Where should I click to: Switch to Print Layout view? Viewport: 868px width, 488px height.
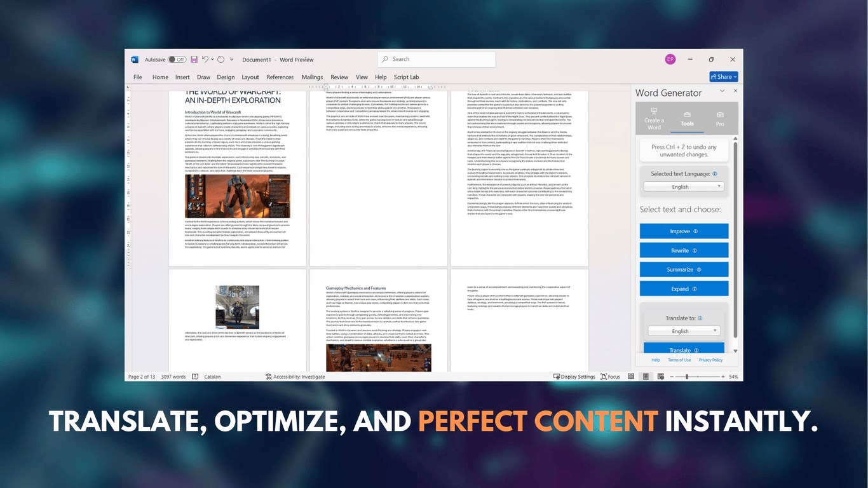pyautogui.click(x=646, y=377)
